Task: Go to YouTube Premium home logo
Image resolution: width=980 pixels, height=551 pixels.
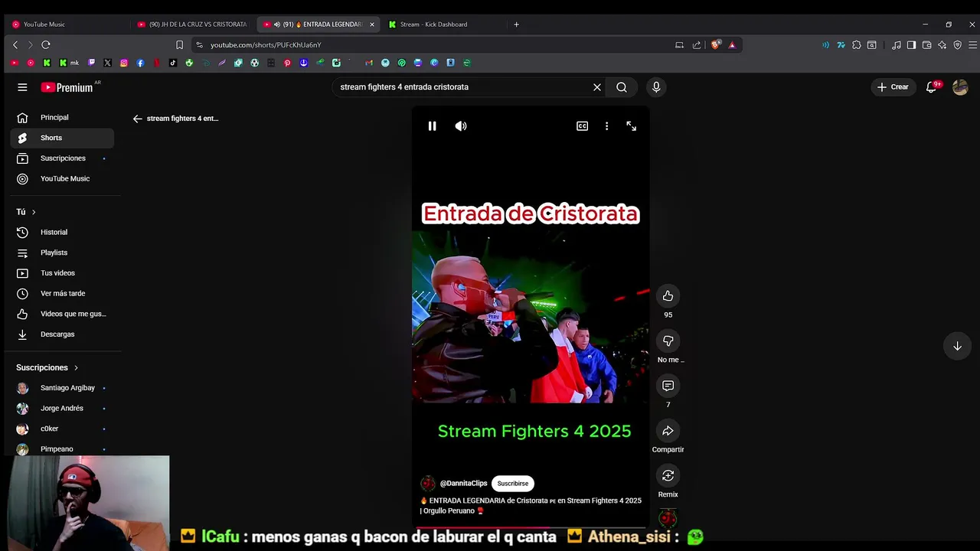Action: (67, 87)
